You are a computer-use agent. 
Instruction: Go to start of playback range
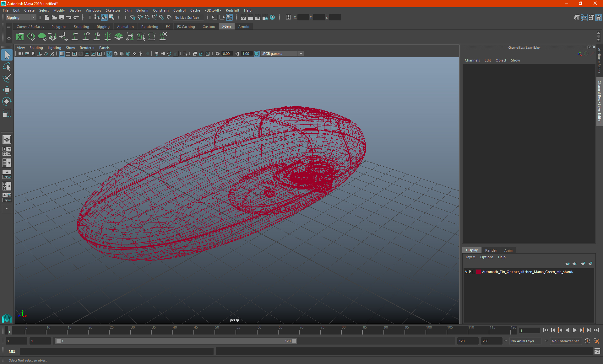click(x=546, y=330)
